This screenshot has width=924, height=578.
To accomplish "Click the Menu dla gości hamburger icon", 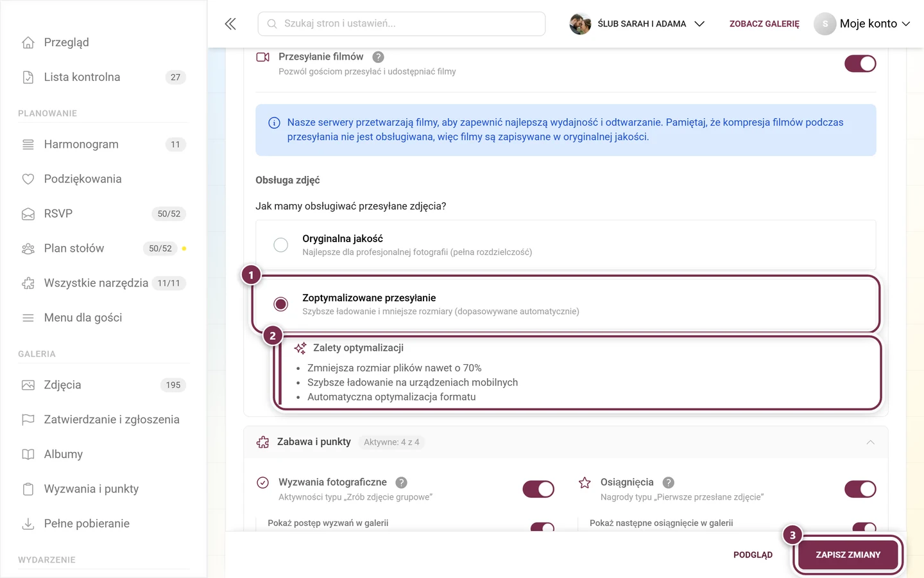I will coord(28,318).
